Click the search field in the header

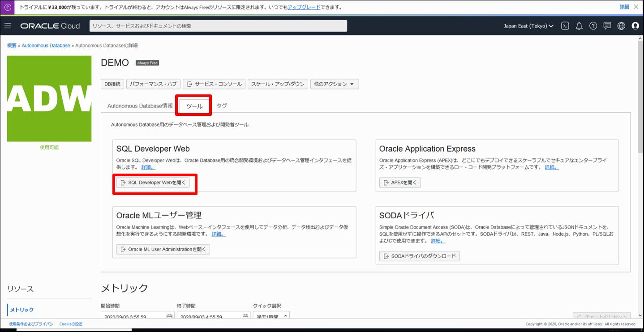[218, 26]
